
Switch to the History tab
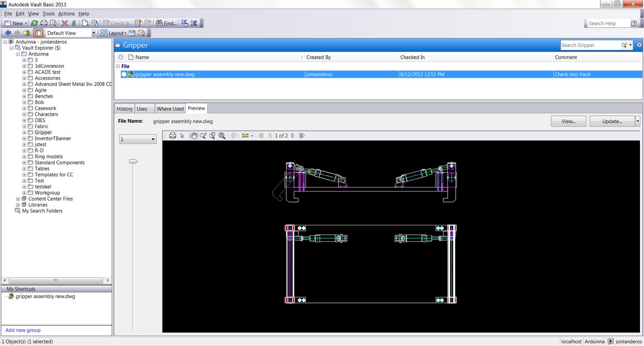coord(124,109)
